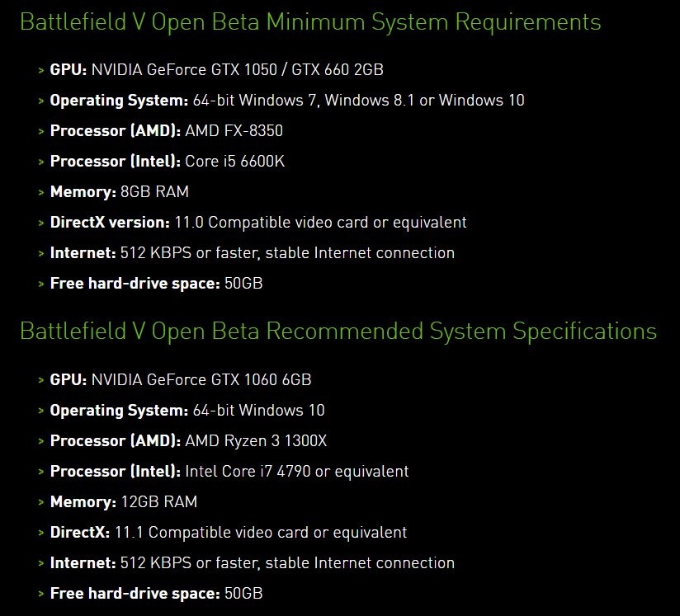Click the Recommended System Specifications heading
This screenshot has height=616, width=680.
338,332
